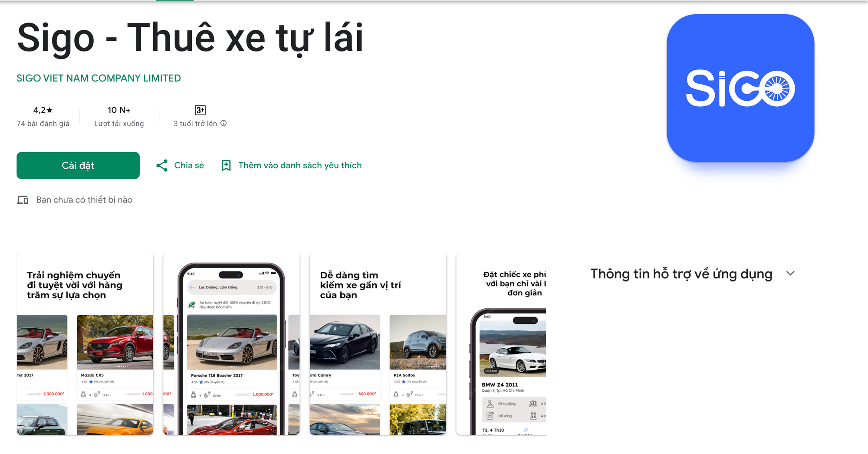Click the 3+ content rating badge

[x=201, y=110]
